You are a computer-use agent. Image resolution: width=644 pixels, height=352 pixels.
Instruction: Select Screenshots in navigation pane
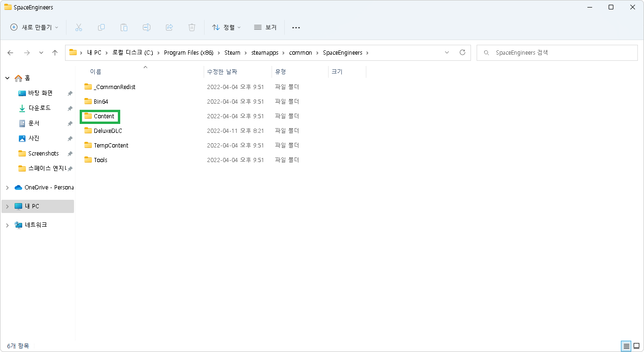(43, 154)
